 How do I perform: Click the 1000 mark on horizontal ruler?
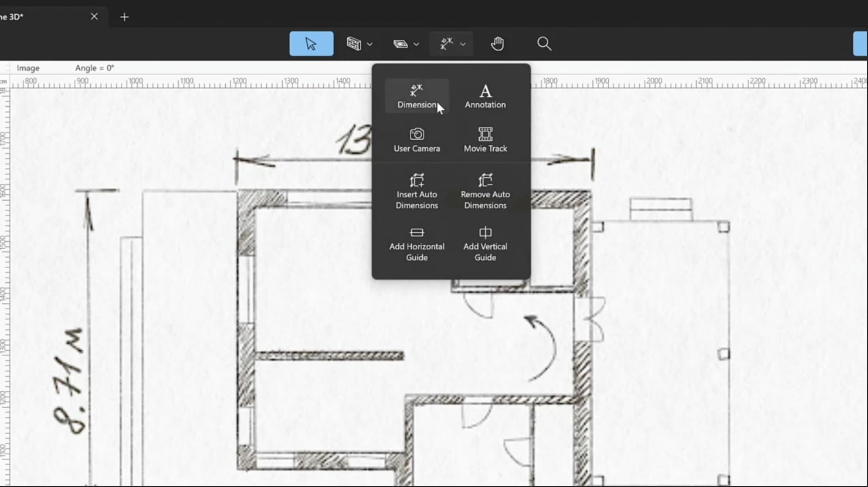tap(135, 82)
